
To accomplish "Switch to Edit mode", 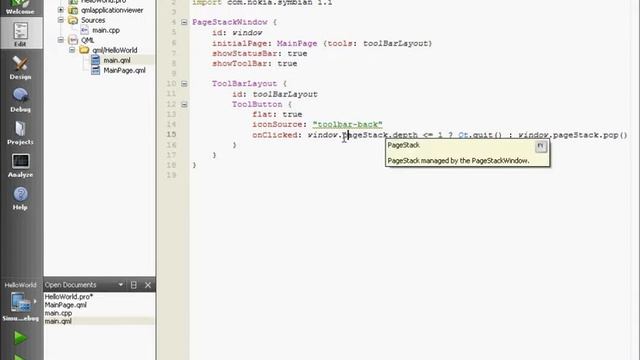I will click(20, 34).
